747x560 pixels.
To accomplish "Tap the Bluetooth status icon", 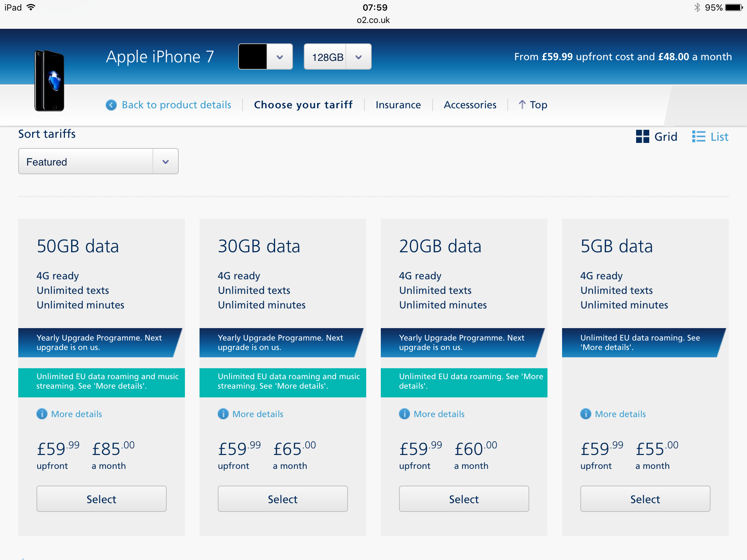I will pos(697,7).
